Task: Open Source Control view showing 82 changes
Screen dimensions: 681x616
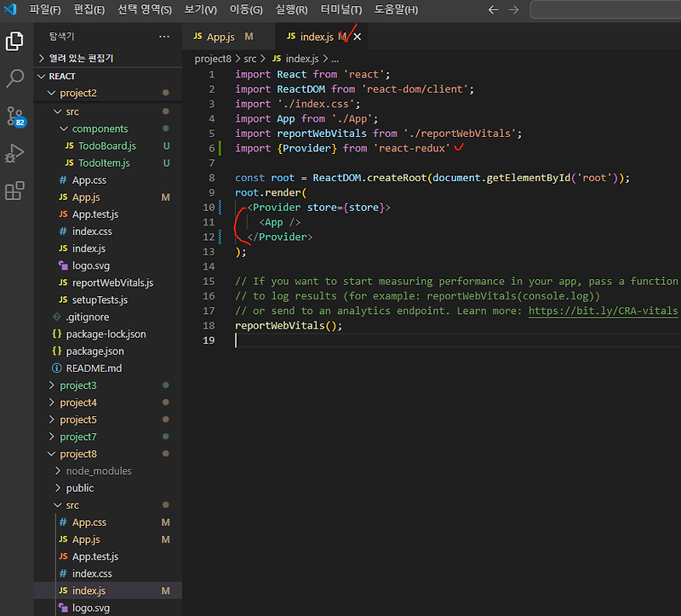Action: pos(14,116)
